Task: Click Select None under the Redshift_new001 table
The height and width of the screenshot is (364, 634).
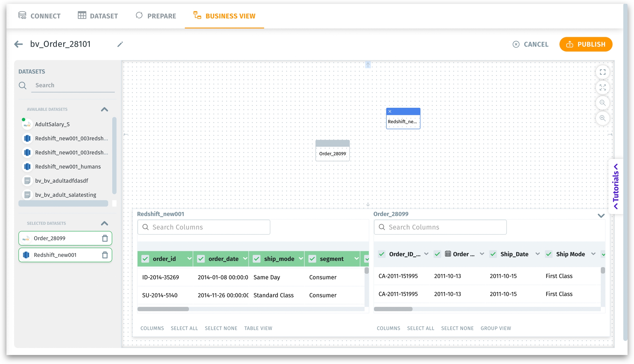Action: click(x=221, y=328)
